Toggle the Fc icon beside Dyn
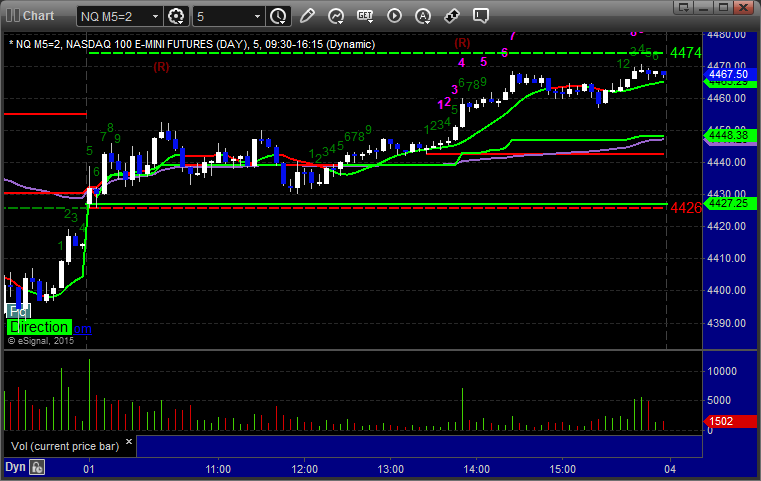The width and height of the screenshot is (761, 481). pyautogui.click(x=37, y=467)
